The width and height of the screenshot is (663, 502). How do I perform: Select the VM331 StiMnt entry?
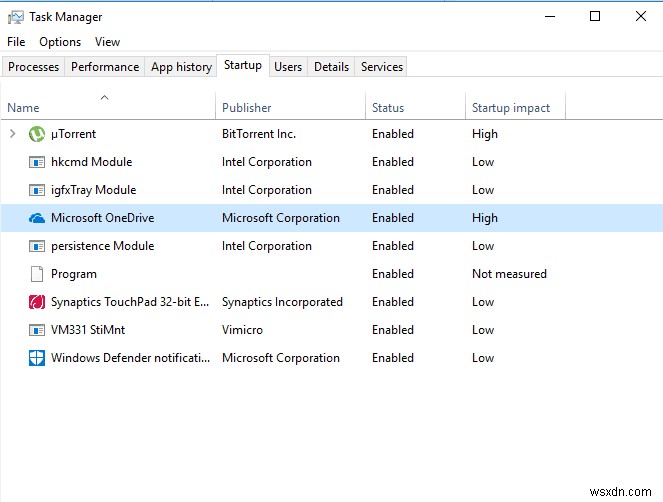pos(88,330)
